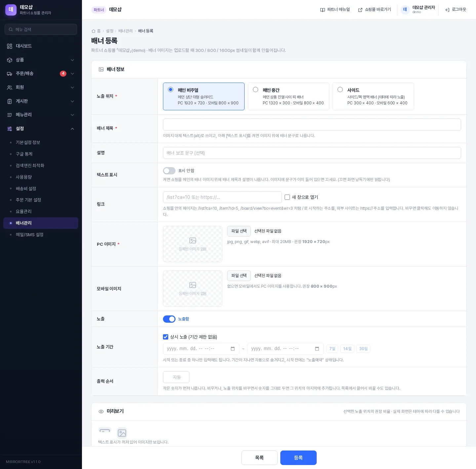476x469 pixels.
Task: Select the 메인 중간 position radio button
Action: 256,90
